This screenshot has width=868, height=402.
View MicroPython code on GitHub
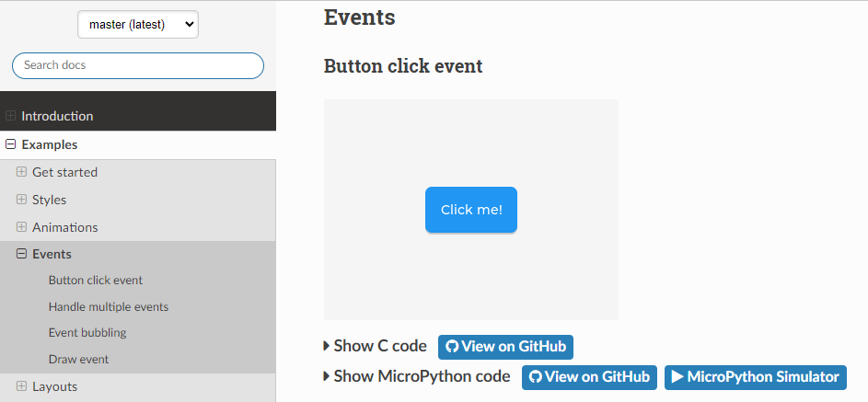(589, 376)
